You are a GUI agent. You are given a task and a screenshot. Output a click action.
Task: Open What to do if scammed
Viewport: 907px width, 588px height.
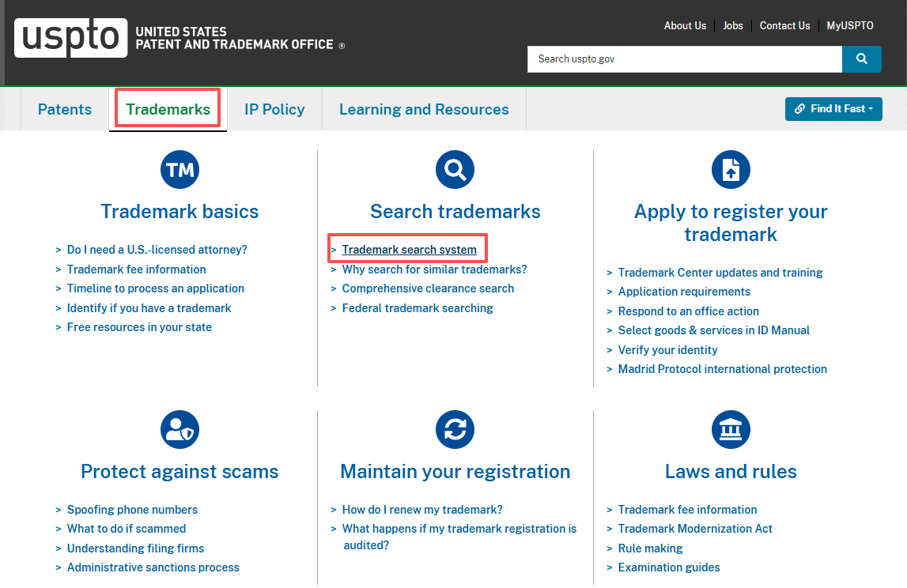[x=127, y=529]
